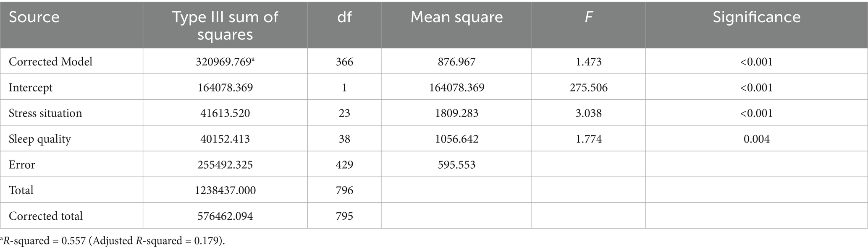Select the Type III sum of squares header

click(x=225, y=25)
